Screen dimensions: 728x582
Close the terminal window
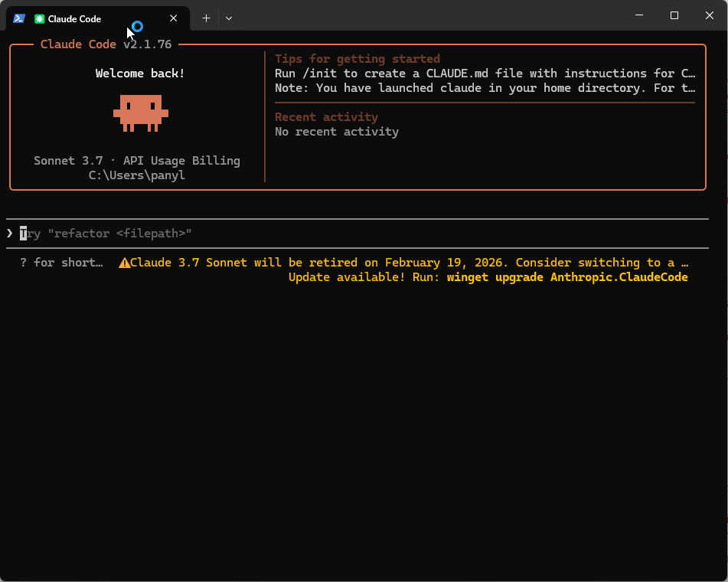point(710,15)
